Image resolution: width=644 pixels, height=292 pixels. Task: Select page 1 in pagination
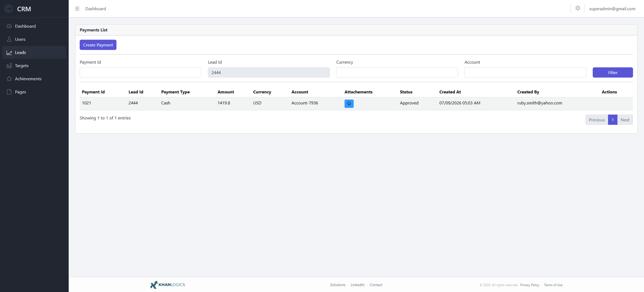pyautogui.click(x=612, y=120)
